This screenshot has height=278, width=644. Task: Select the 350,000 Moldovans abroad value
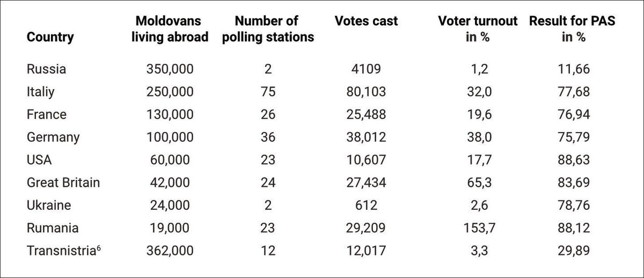tap(170, 69)
